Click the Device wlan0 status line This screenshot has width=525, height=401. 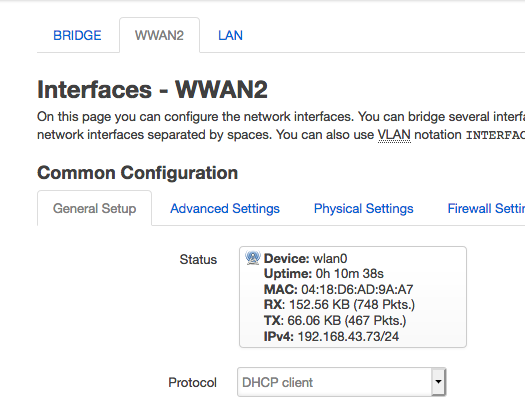[x=305, y=258]
